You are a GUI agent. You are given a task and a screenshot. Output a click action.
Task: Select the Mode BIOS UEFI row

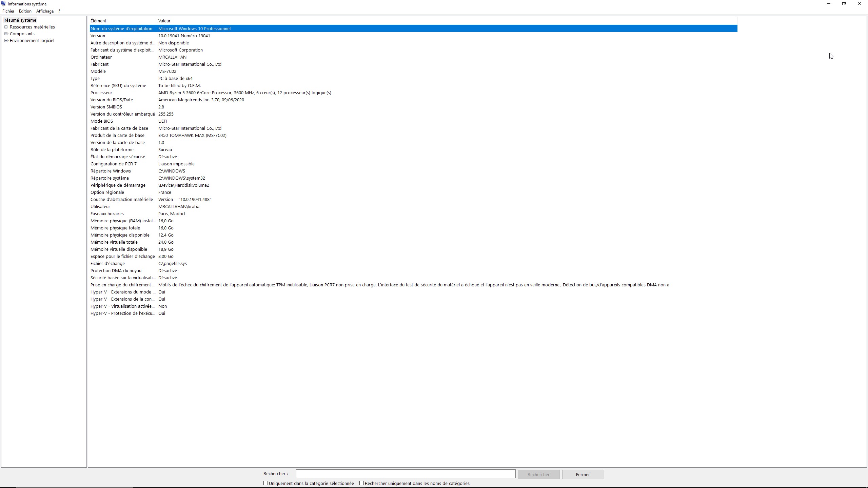pos(413,121)
